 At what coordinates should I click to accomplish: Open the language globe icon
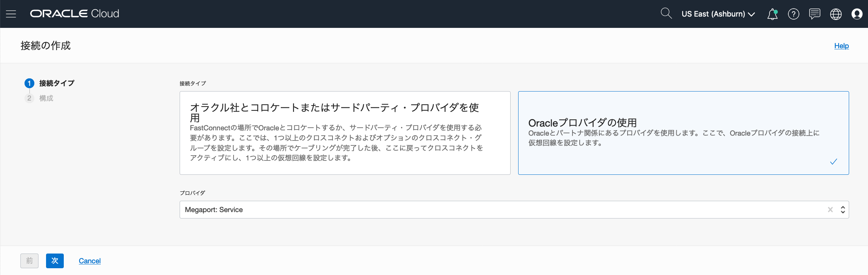coord(836,14)
